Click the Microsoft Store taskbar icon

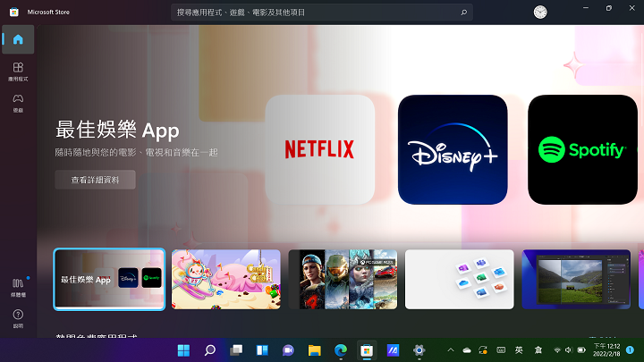[367, 350]
